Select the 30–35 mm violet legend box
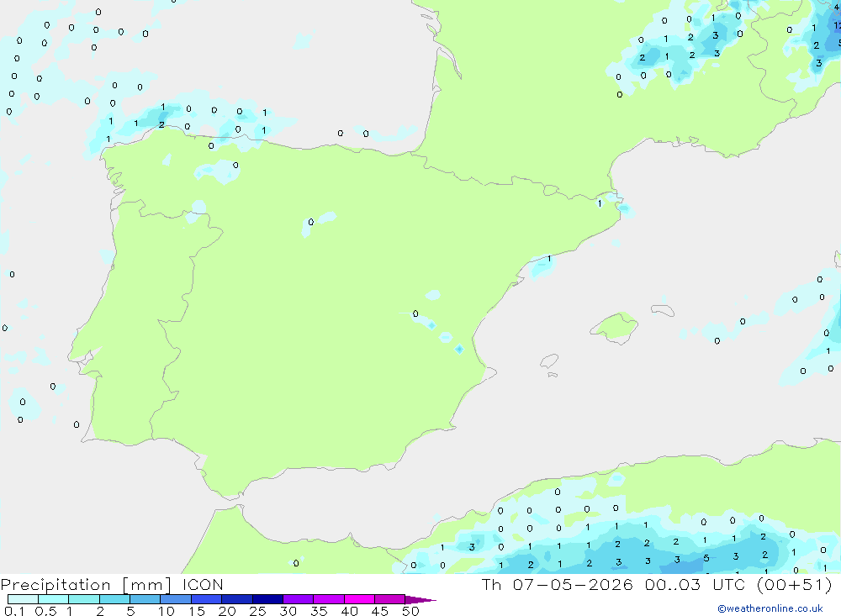841x616 pixels. click(299, 599)
